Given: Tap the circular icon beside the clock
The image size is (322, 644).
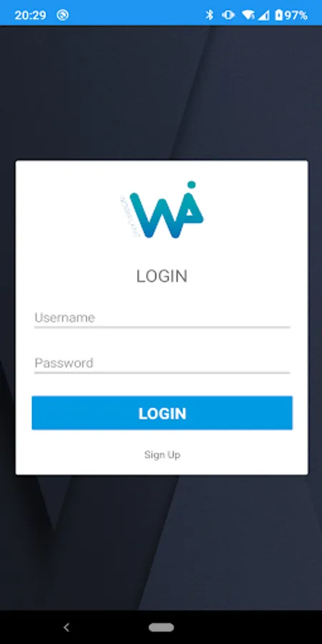Looking at the screenshot, I should 63,15.
